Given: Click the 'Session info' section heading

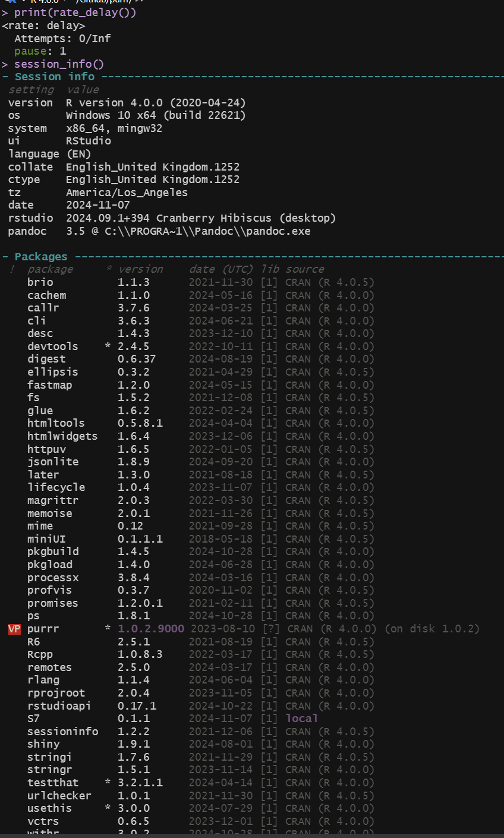Looking at the screenshot, I should point(55,77).
